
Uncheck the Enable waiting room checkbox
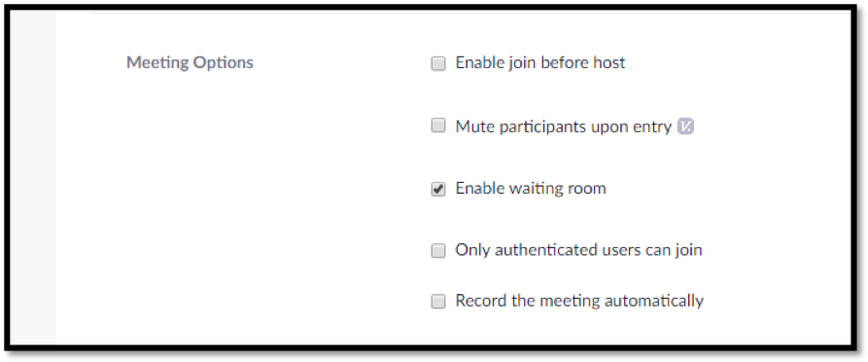(x=437, y=190)
